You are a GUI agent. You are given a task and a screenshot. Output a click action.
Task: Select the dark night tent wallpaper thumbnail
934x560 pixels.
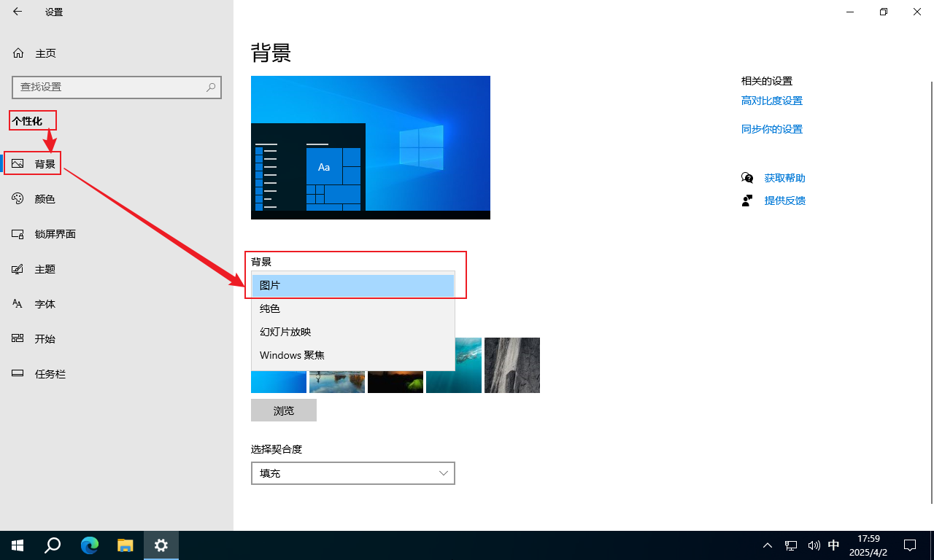point(395,381)
